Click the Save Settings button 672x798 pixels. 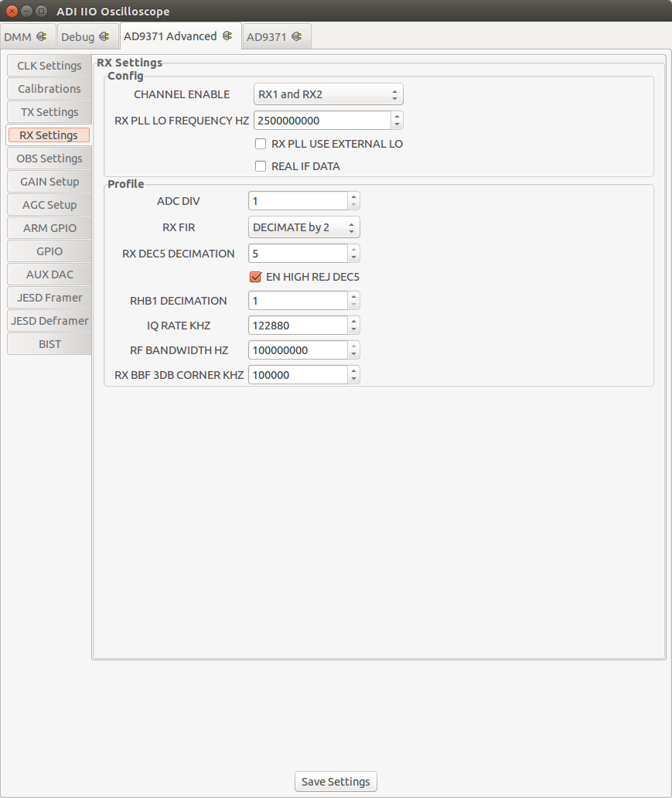[x=335, y=781]
